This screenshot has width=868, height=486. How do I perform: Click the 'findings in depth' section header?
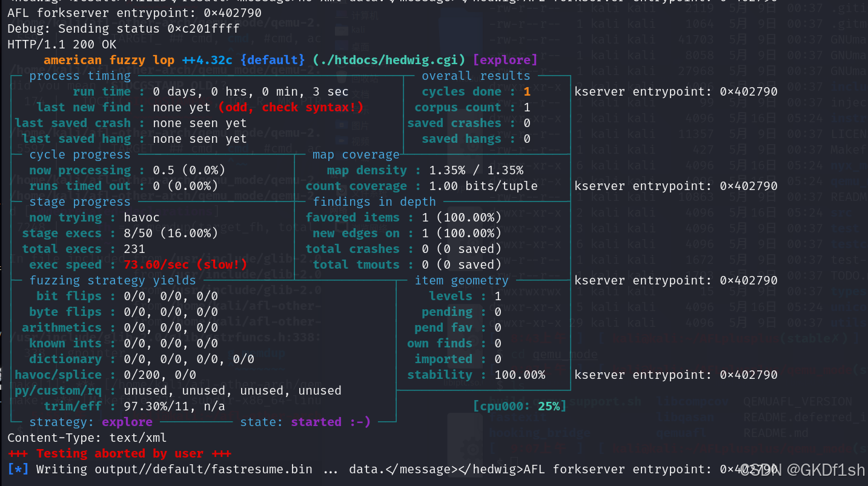tap(374, 202)
